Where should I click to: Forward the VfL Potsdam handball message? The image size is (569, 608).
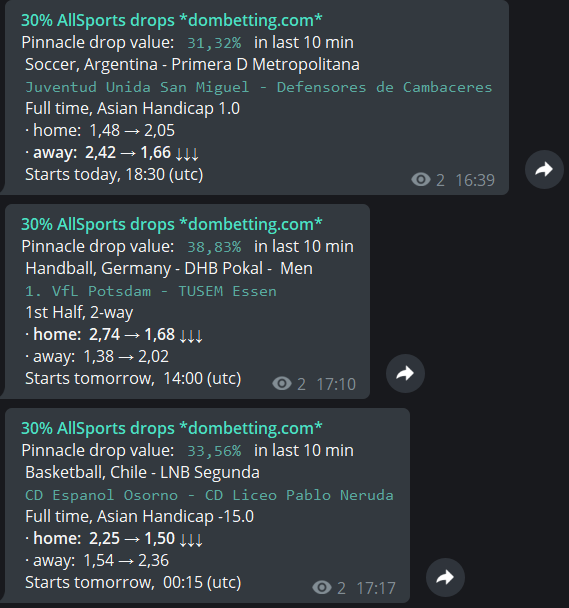click(405, 373)
